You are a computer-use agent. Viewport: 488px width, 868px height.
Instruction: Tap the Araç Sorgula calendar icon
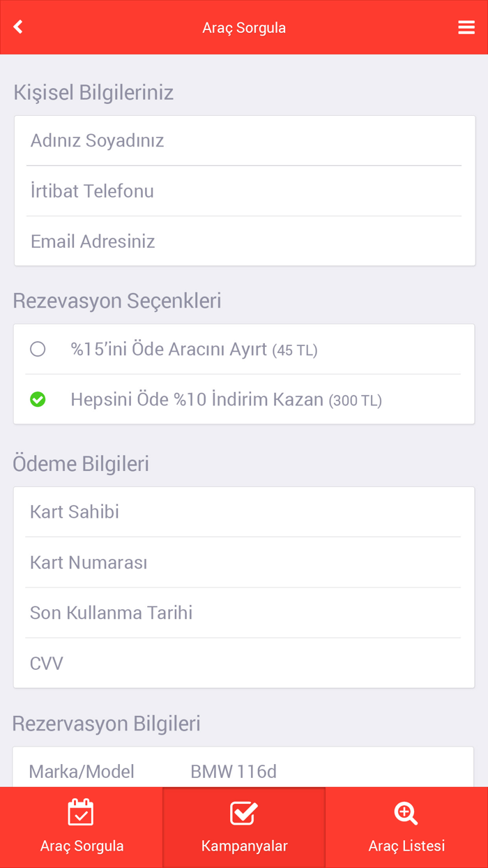click(81, 812)
